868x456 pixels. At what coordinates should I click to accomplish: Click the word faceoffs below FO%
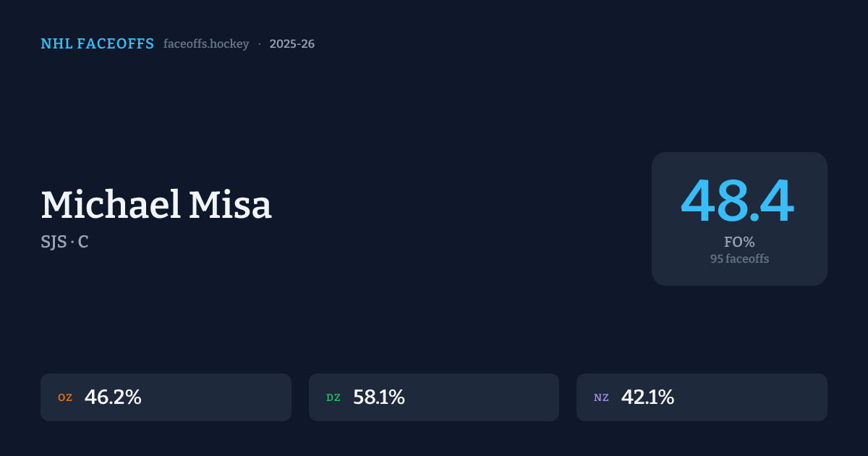pos(747,258)
